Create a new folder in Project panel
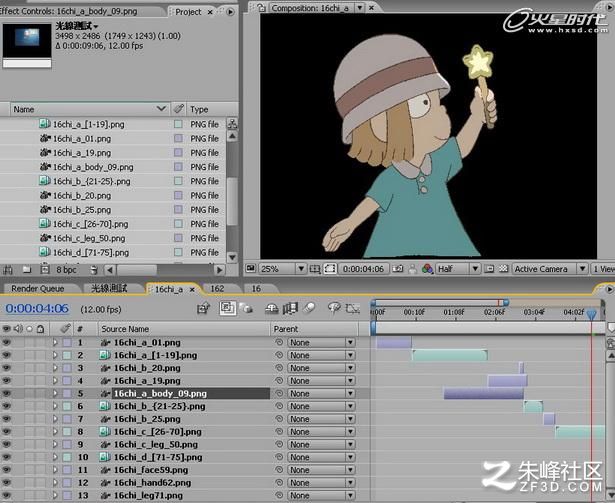Image resolution: width=615 pixels, height=503 pixels. pos(27,270)
